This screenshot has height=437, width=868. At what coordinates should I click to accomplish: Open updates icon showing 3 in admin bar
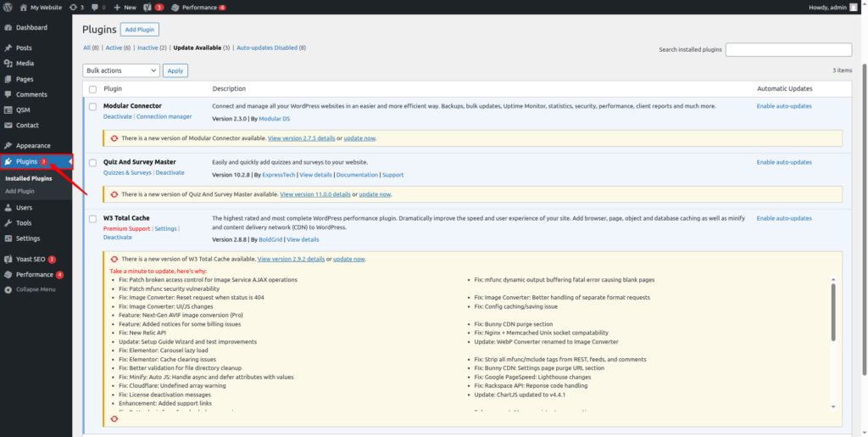click(73, 7)
